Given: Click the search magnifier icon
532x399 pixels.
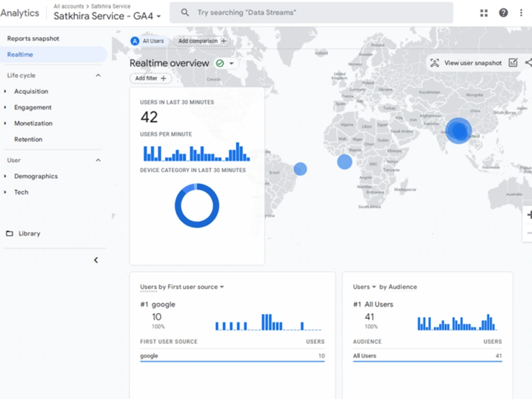Looking at the screenshot, I should click(185, 13).
